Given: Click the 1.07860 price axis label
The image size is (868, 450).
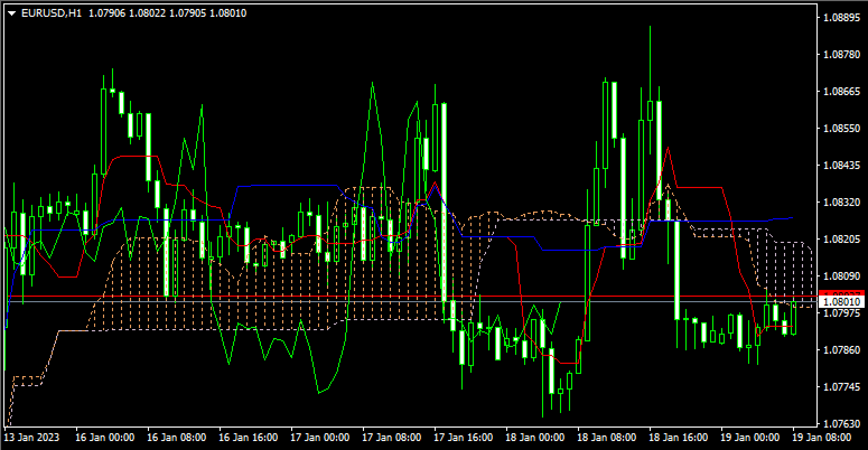Looking at the screenshot, I should [841, 350].
